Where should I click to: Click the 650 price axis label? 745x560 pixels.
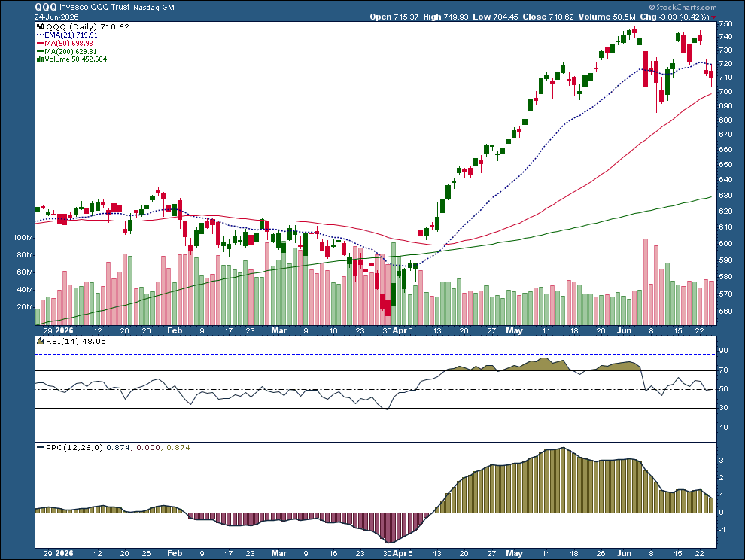(725, 165)
